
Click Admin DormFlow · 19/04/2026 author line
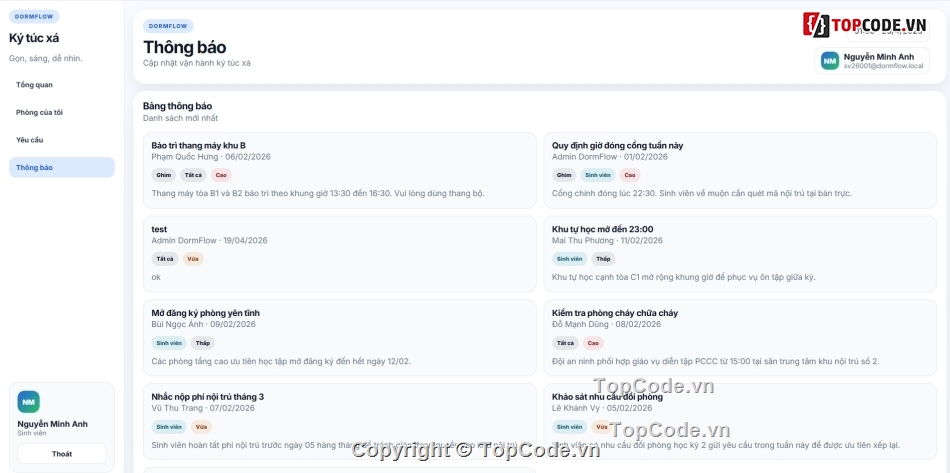click(209, 240)
